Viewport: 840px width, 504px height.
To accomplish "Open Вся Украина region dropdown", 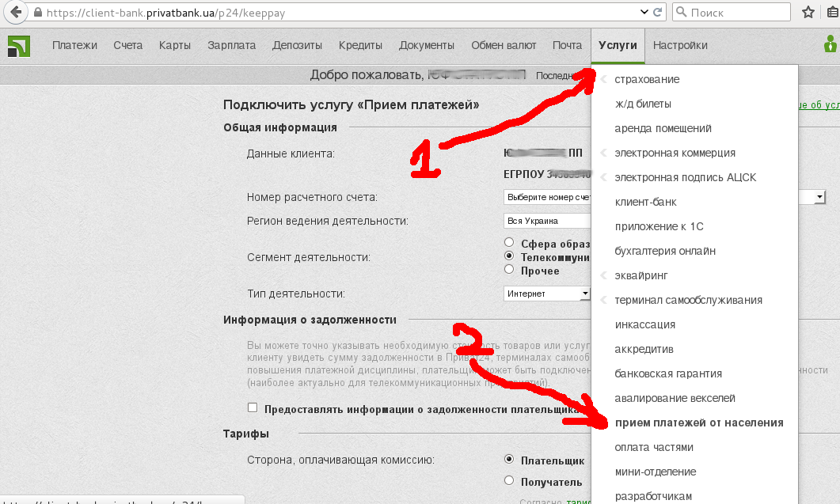I will pyautogui.click(x=547, y=221).
